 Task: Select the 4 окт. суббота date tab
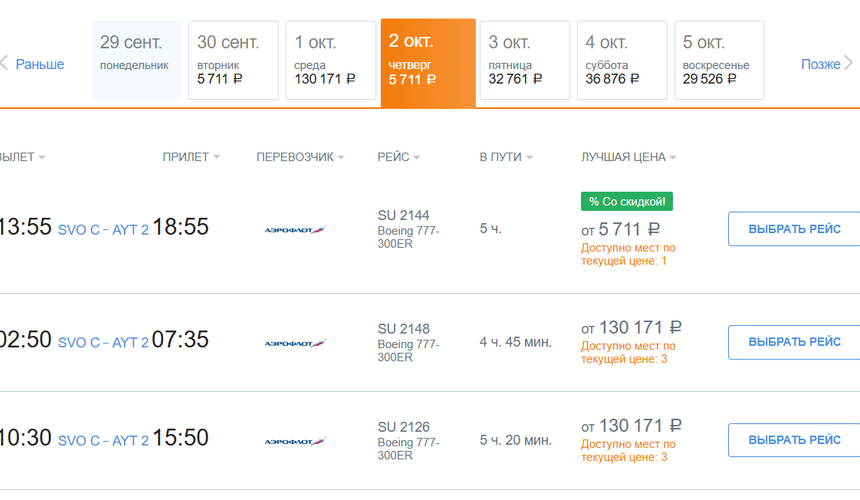(621, 60)
